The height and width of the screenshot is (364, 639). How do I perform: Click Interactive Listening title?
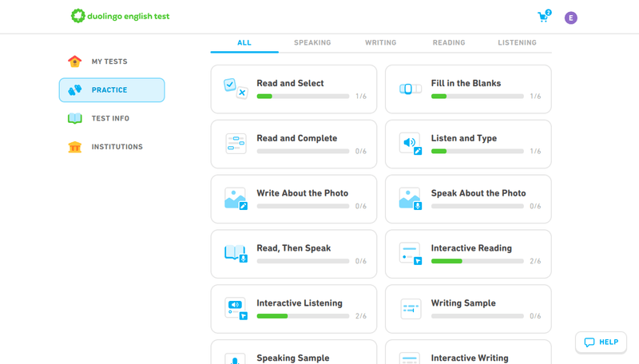pyautogui.click(x=299, y=303)
